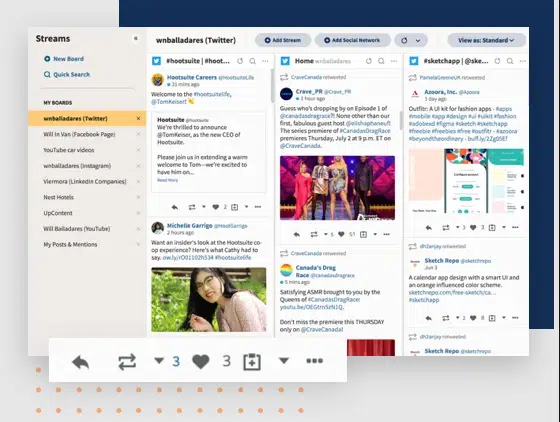Click the enlarged callout heart icon
Viewport: 560px width, 422px height.
[x=201, y=362]
